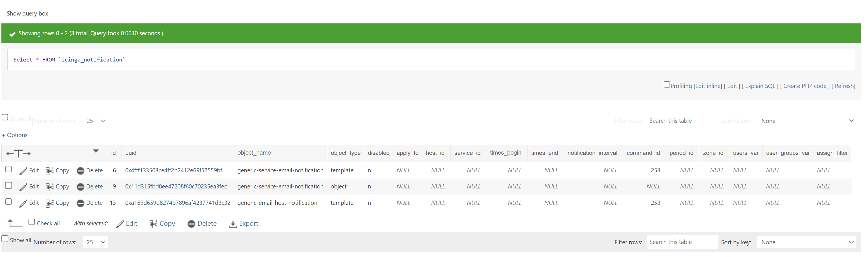The height and width of the screenshot is (257, 868).
Task: Click uuid 0x4fff133503ce4ff2b2412e69f58559bf
Action: tap(173, 171)
